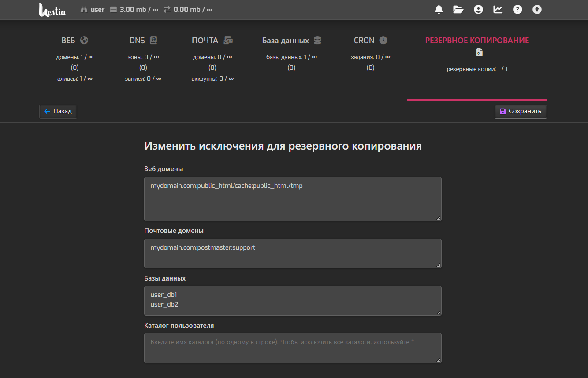Click the text "резервные копии: 1 / 1"

click(x=477, y=69)
